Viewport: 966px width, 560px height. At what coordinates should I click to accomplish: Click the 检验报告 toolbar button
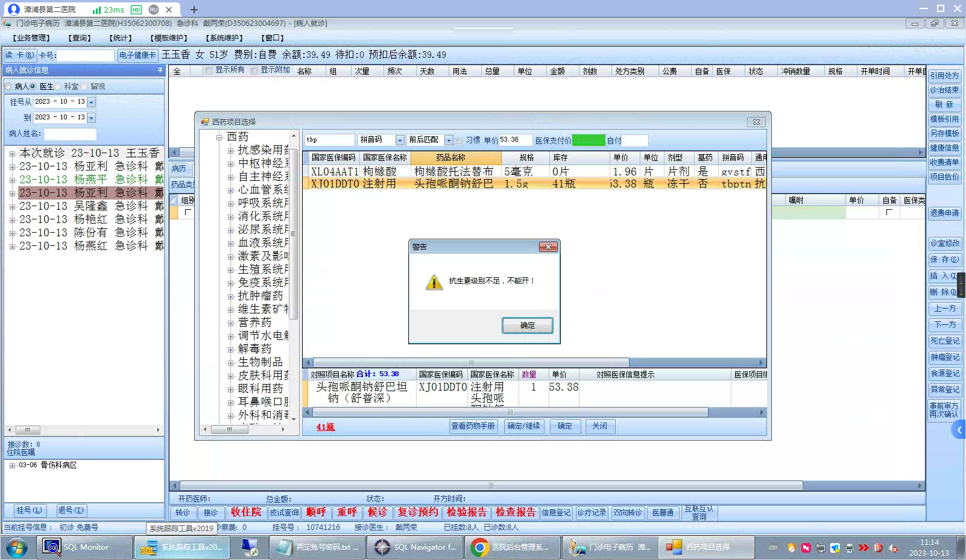[467, 512]
